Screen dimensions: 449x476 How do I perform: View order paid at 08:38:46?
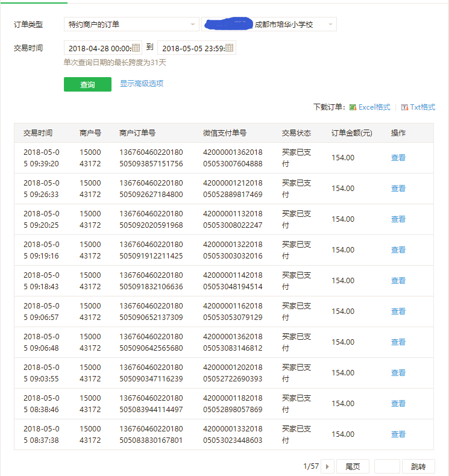click(398, 404)
